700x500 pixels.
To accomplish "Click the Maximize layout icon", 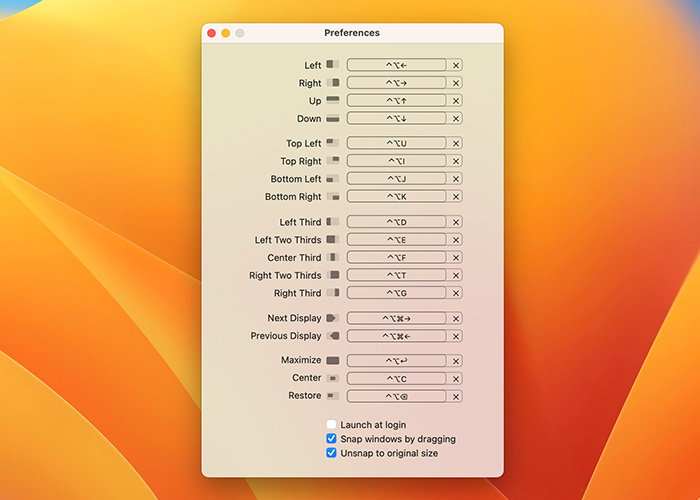I will pyautogui.click(x=333, y=360).
